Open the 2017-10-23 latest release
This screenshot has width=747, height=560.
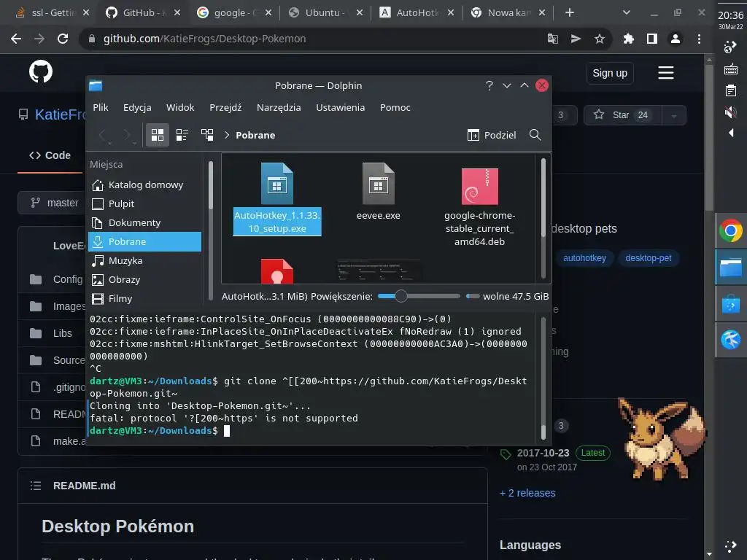(543, 453)
